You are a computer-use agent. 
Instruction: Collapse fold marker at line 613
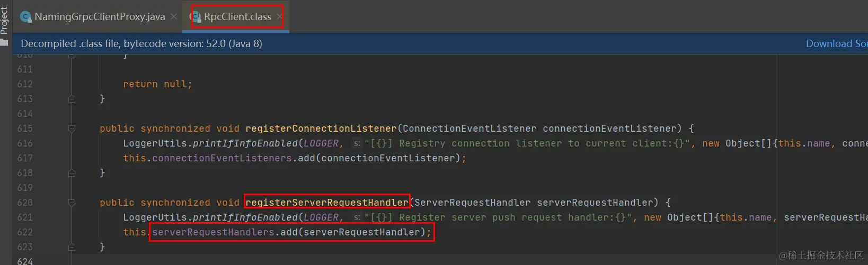(72, 99)
